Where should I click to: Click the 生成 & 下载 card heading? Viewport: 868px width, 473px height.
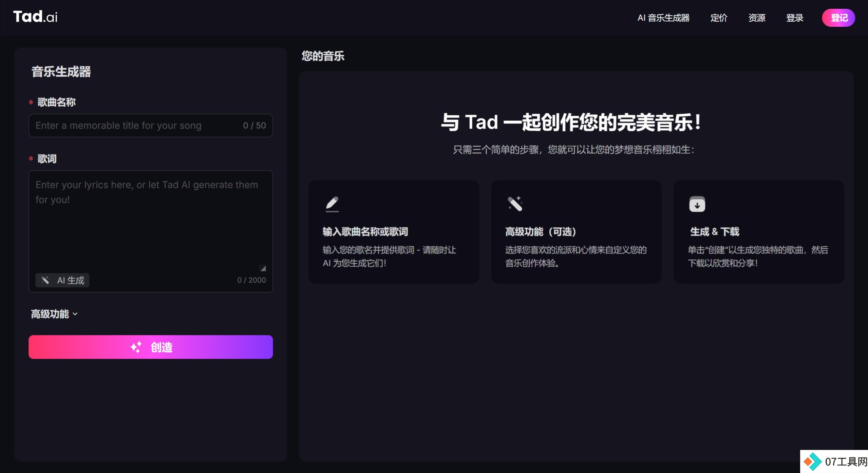click(x=715, y=232)
